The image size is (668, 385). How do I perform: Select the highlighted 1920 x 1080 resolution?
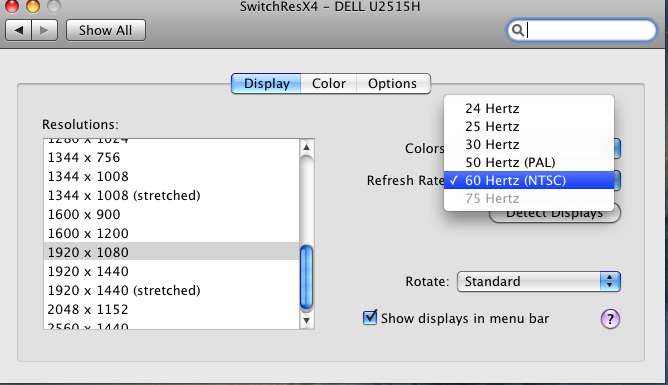click(x=172, y=252)
